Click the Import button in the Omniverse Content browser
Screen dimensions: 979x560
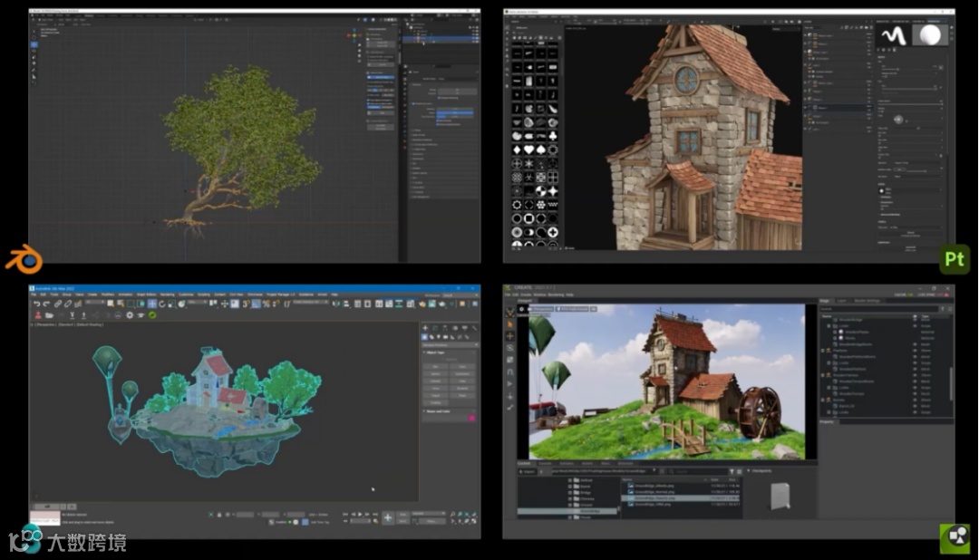point(528,472)
